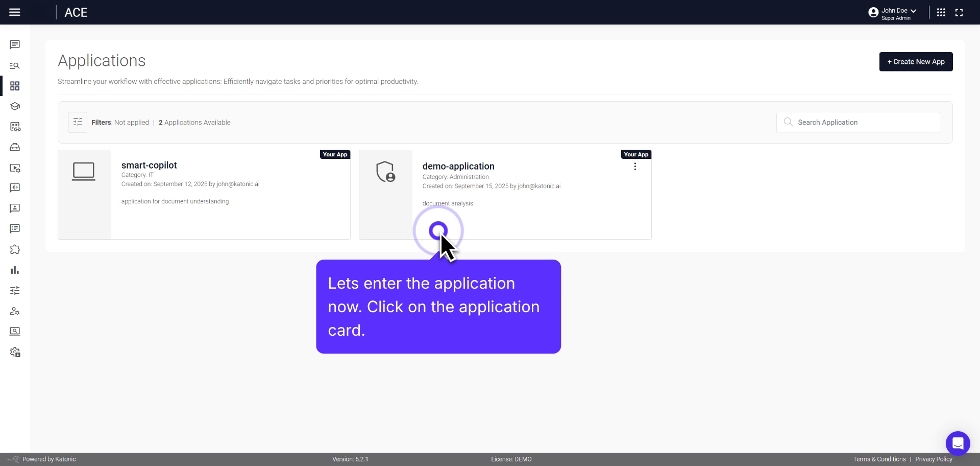Open the chat support bubble at bottom right
This screenshot has width=980, height=466.
[958, 443]
